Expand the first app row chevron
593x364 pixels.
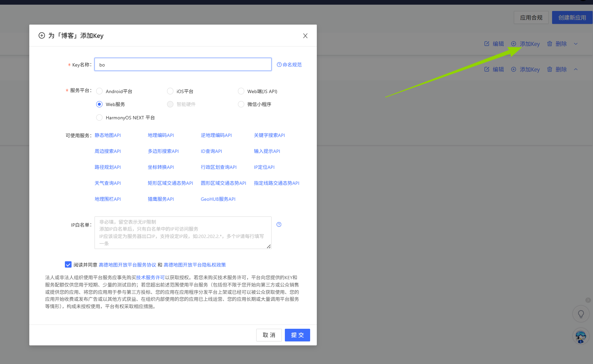coord(576,44)
